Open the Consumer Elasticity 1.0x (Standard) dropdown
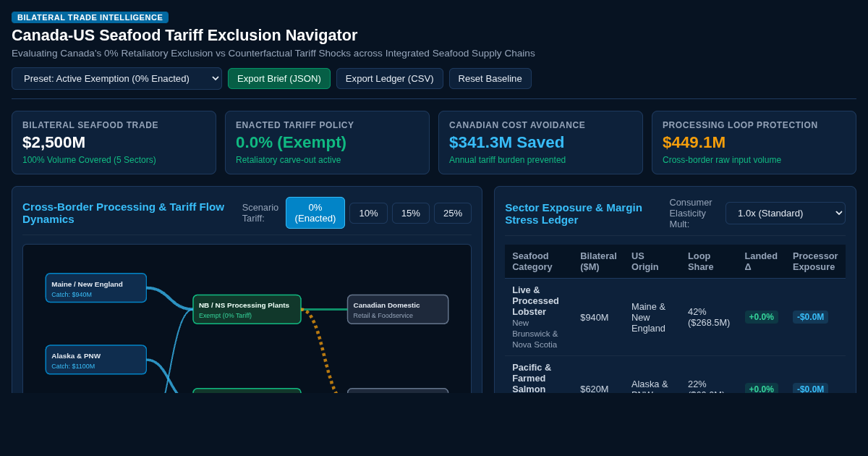Viewport: 868px width, 456px height. [786, 213]
